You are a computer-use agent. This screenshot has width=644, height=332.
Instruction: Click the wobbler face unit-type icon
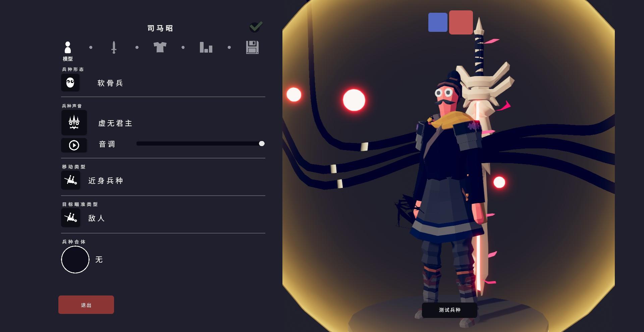click(70, 82)
